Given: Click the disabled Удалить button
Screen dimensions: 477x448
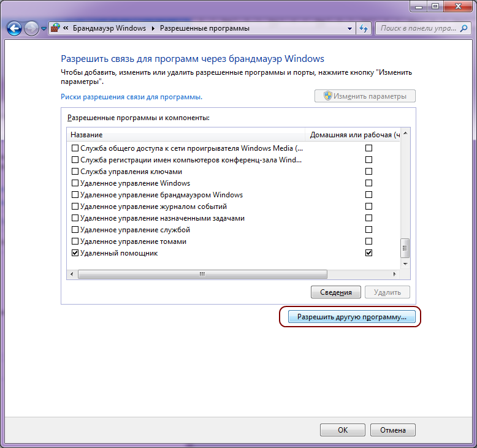Looking at the screenshot, I should pyautogui.click(x=387, y=292).
